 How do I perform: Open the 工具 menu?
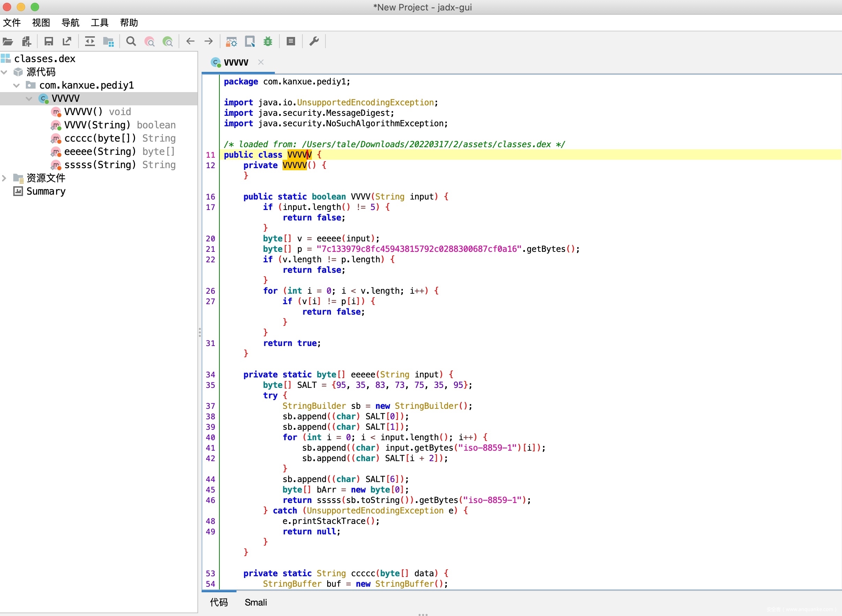tap(99, 23)
